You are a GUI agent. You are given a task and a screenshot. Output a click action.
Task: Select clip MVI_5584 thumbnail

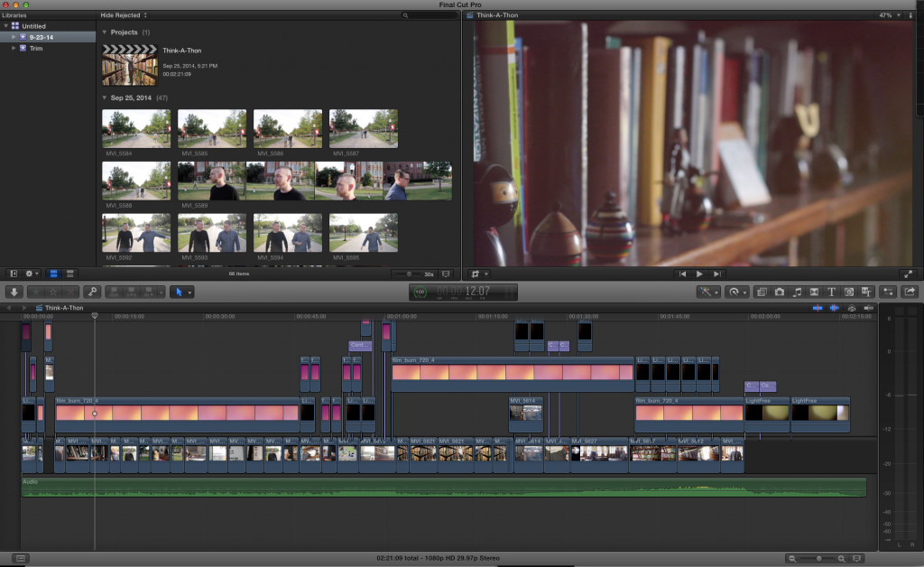point(136,128)
